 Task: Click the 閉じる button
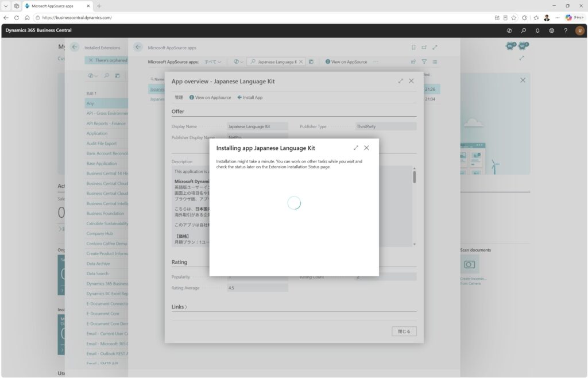(x=404, y=331)
